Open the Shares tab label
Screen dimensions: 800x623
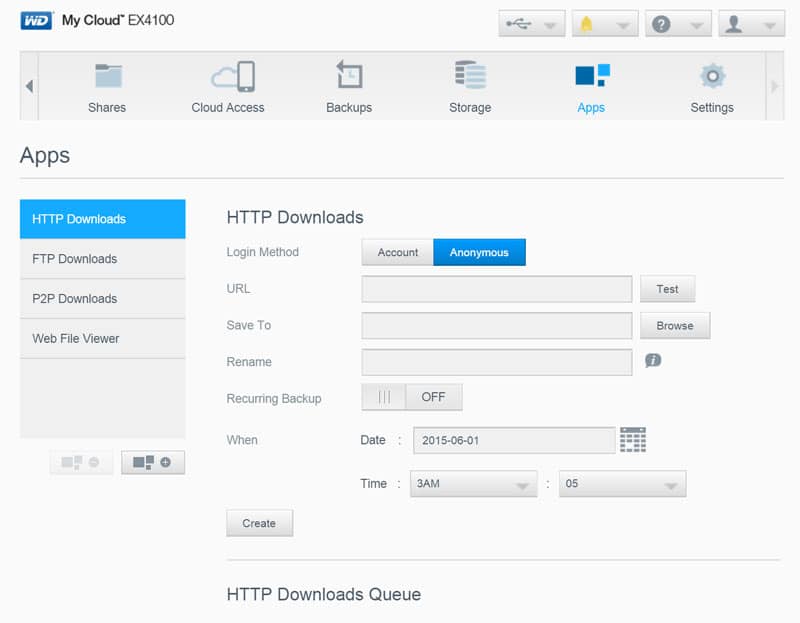point(107,108)
